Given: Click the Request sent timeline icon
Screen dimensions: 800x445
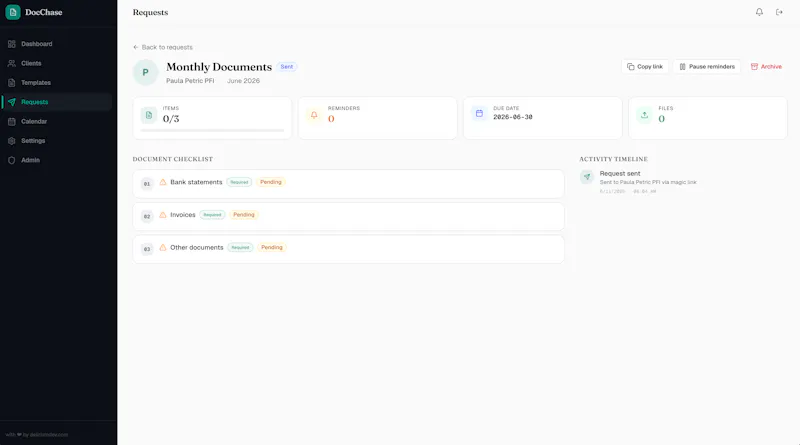Looking at the screenshot, I should coord(587,177).
